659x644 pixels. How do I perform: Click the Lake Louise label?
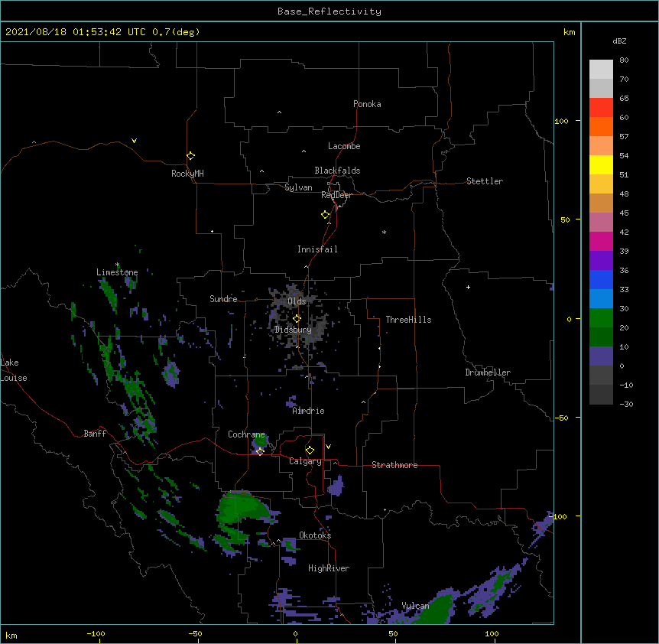point(14,370)
